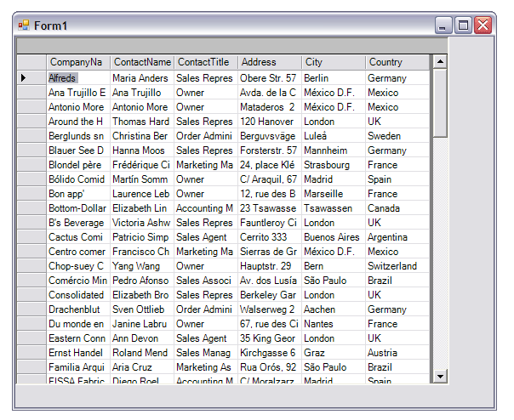The width and height of the screenshot is (514, 420).
Task: Select the Argentina country cell
Action: [397, 237]
